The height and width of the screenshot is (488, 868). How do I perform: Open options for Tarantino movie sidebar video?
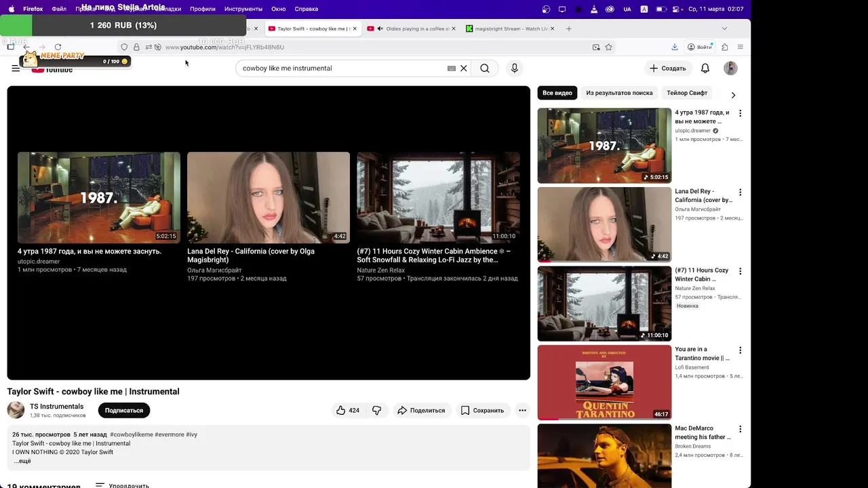point(740,350)
